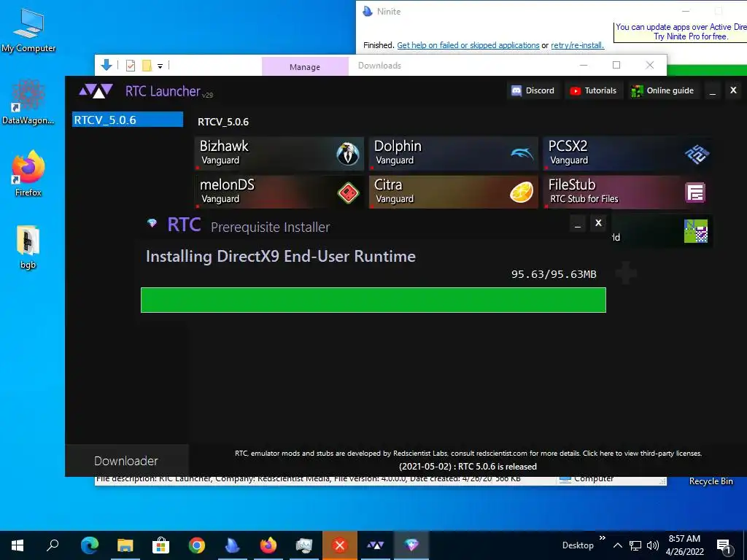747x560 pixels.
Task: Click the Ninite window title icon
Action: click(368, 12)
